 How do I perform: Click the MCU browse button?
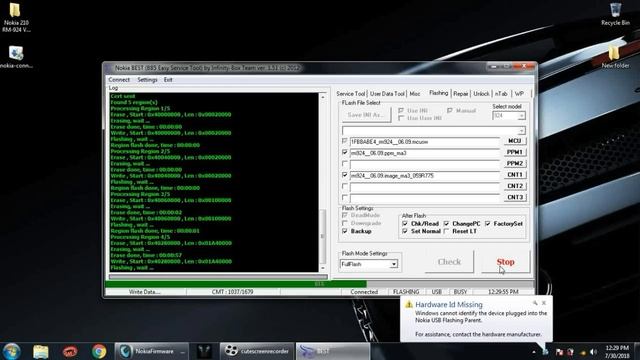(x=515, y=141)
